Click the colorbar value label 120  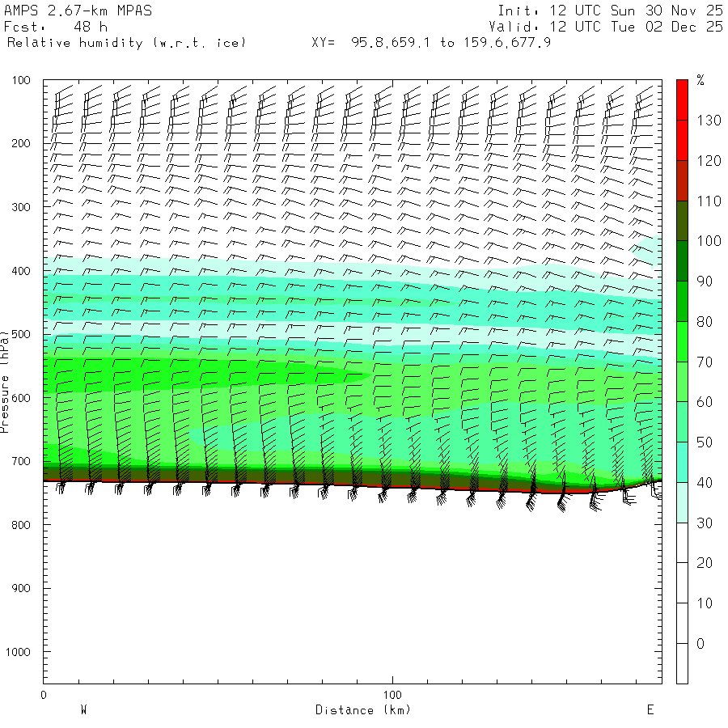click(709, 161)
